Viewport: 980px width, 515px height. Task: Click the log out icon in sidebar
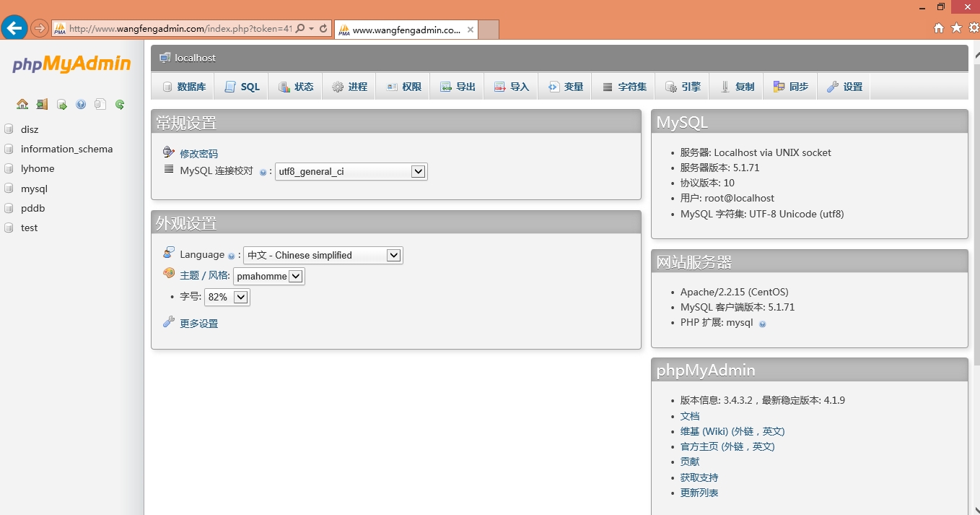(42, 104)
